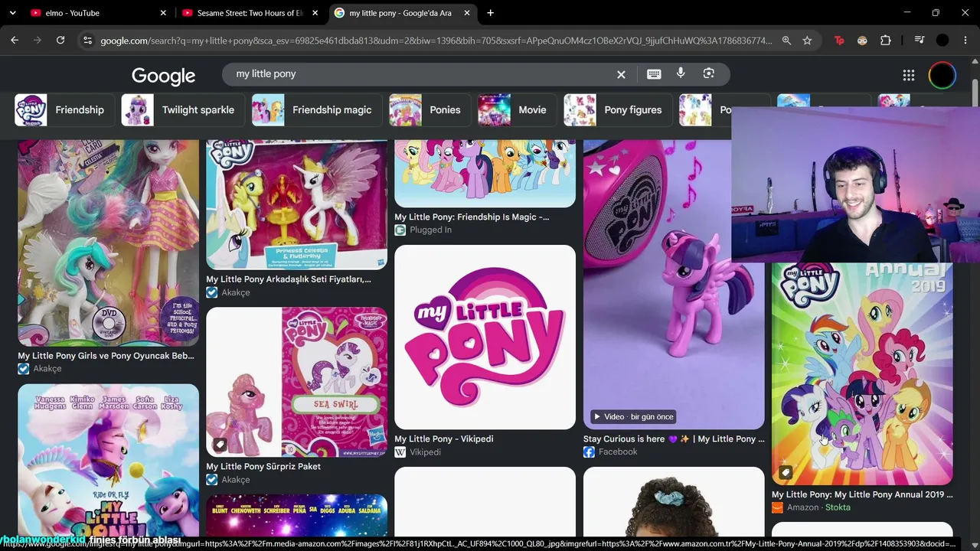
Task: Open a new browser tab
Action: point(490,13)
